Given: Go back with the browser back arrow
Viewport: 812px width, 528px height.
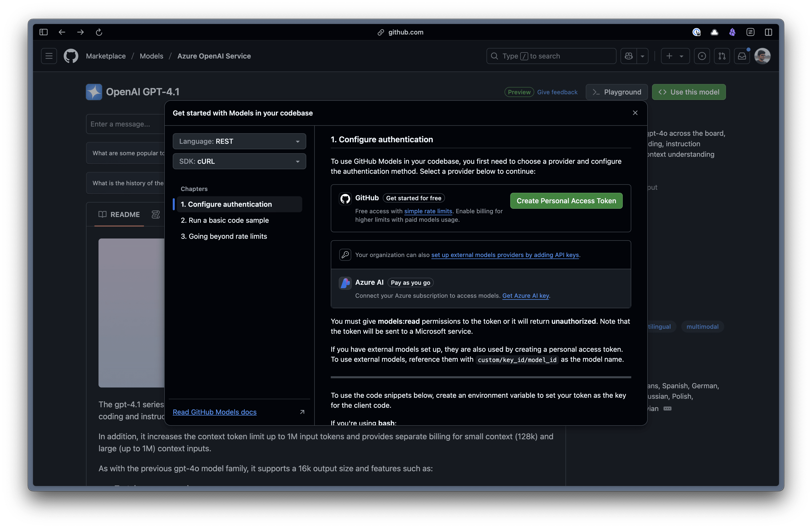Looking at the screenshot, I should [x=62, y=32].
